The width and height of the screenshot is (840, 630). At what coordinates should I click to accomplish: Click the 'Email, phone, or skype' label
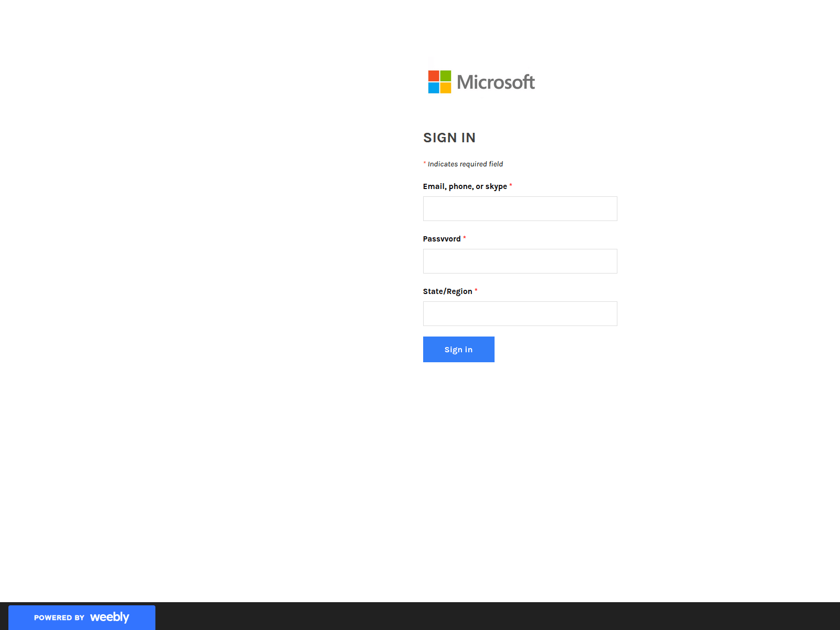[x=465, y=186]
